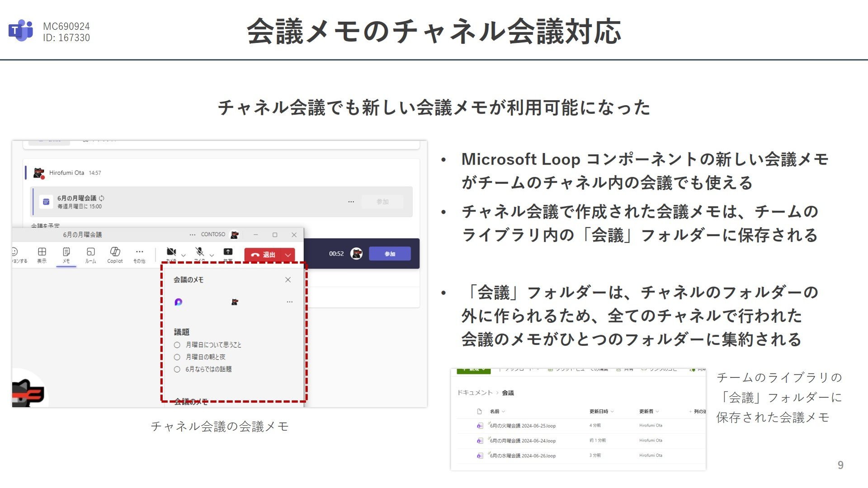Click the purple 参加 join button in the banner
This screenshot has width=868, height=488.
click(x=390, y=253)
